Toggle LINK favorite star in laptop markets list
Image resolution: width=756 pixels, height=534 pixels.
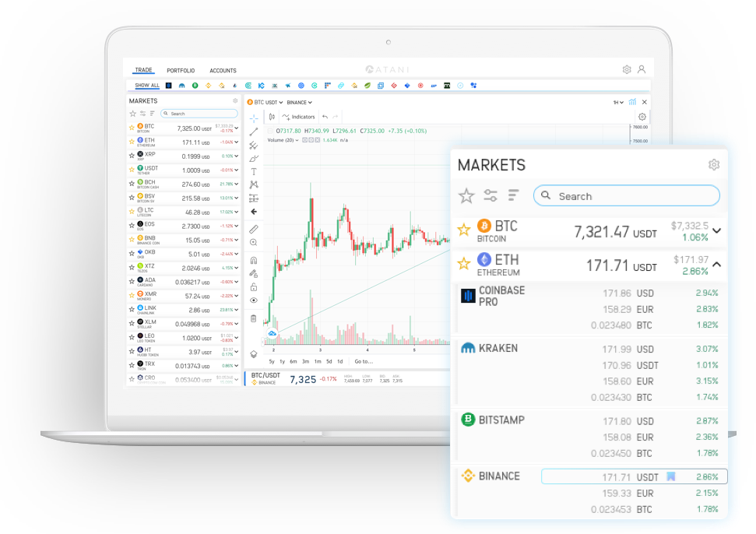132,309
